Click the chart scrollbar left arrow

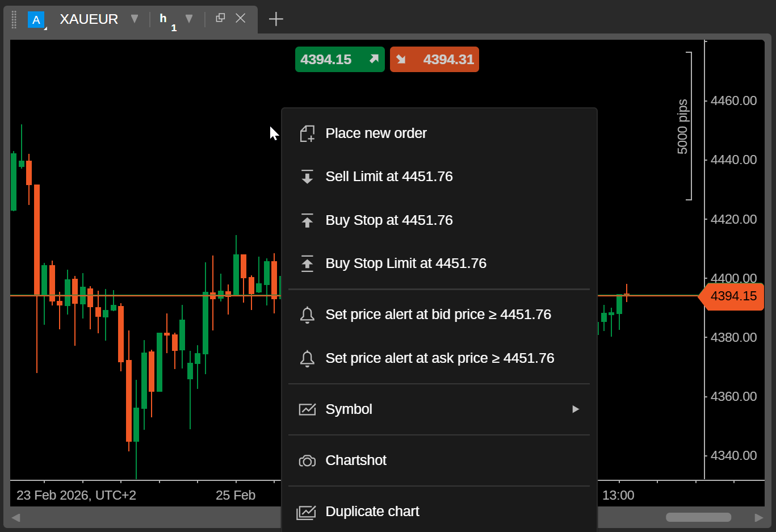16,517
